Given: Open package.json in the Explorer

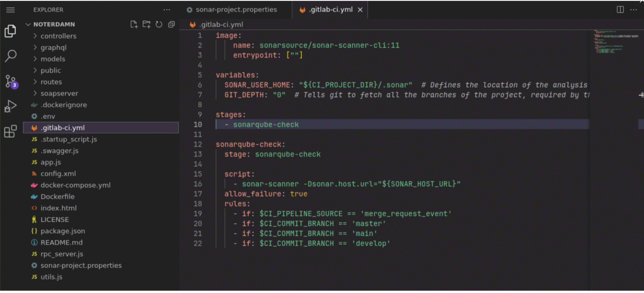Looking at the screenshot, I should [x=63, y=231].
